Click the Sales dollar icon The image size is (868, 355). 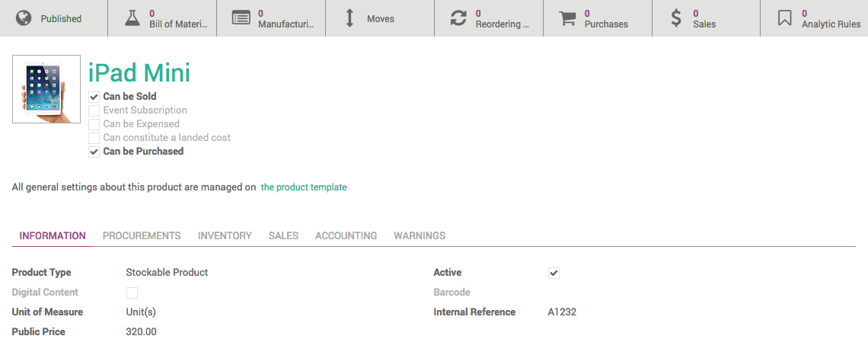click(x=676, y=18)
